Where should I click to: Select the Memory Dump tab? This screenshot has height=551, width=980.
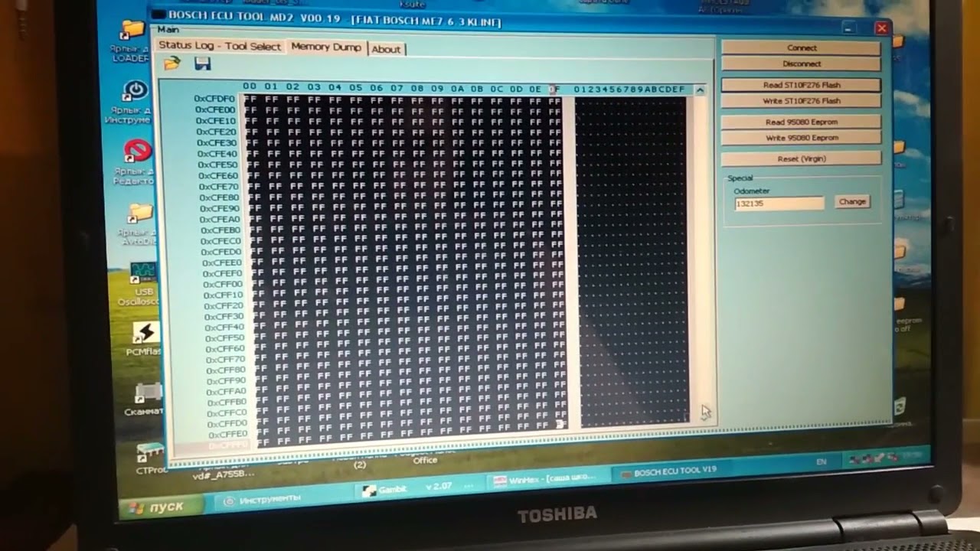click(x=326, y=47)
